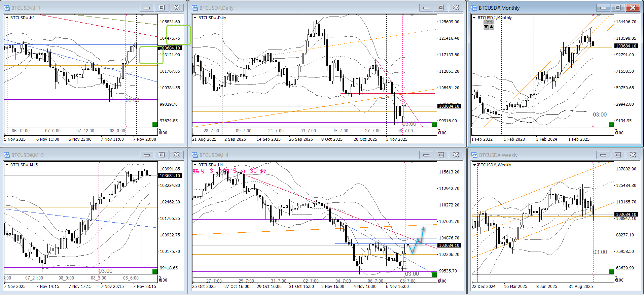Image resolution: width=644 pixels, height=295 pixels.
Task: Click the BTCUSD#,Weekly window chart icon
Action: [x=474, y=155]
